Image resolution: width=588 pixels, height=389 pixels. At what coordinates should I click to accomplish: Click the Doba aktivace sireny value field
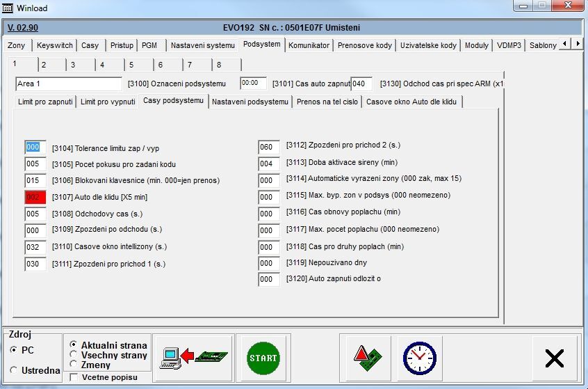pyautogui.click(x=268, y=164)
